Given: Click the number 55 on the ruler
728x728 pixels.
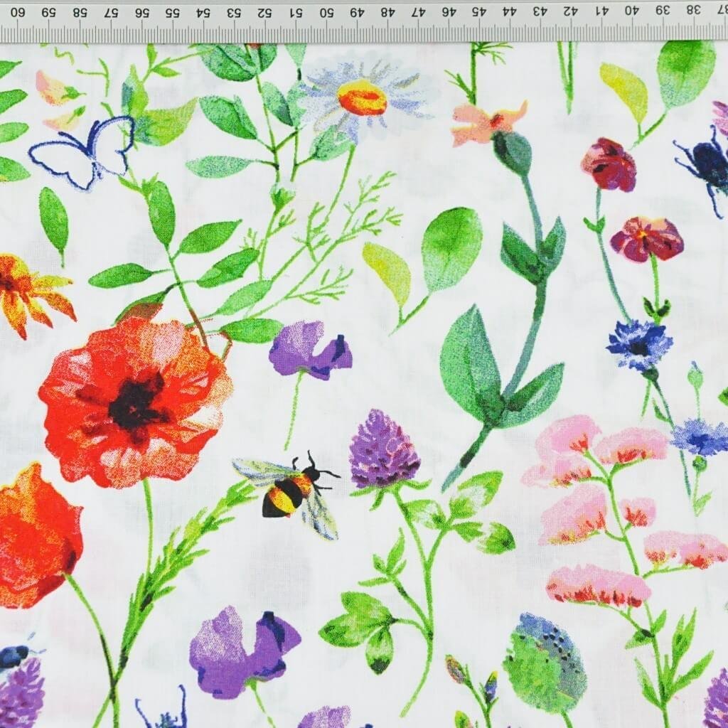Looking at the screenshot, I should click(x=171, y=13).
